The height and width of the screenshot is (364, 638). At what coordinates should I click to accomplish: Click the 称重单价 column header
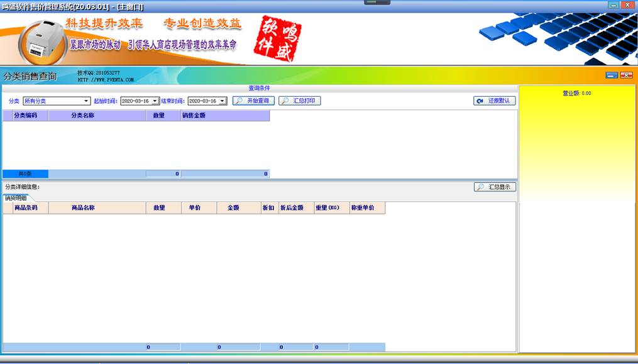362,207
